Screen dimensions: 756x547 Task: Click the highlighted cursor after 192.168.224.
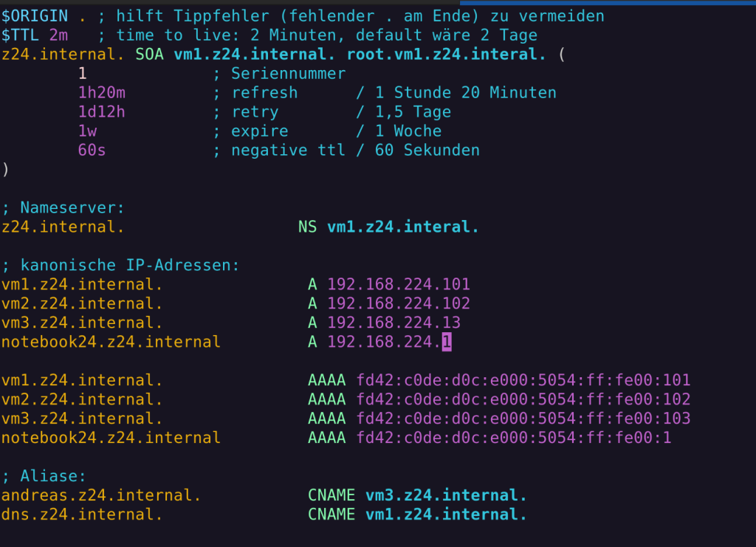point(447,343)
